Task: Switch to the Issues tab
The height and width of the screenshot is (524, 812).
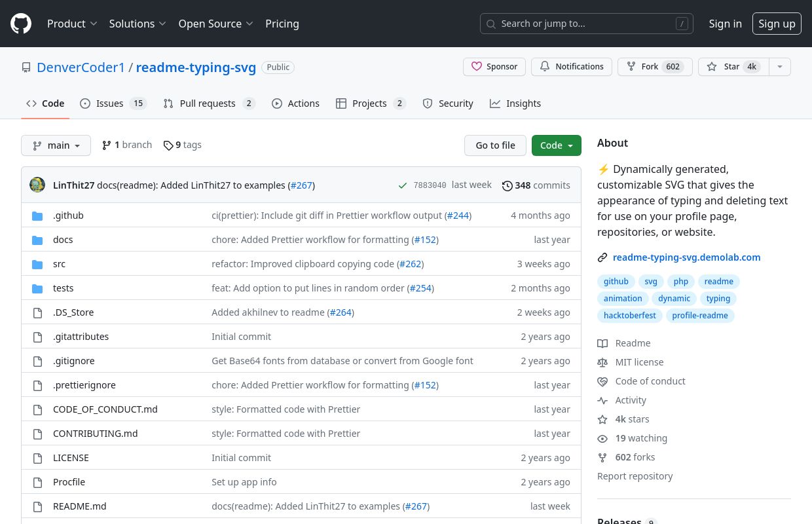Action: click(x=113, y=103)
